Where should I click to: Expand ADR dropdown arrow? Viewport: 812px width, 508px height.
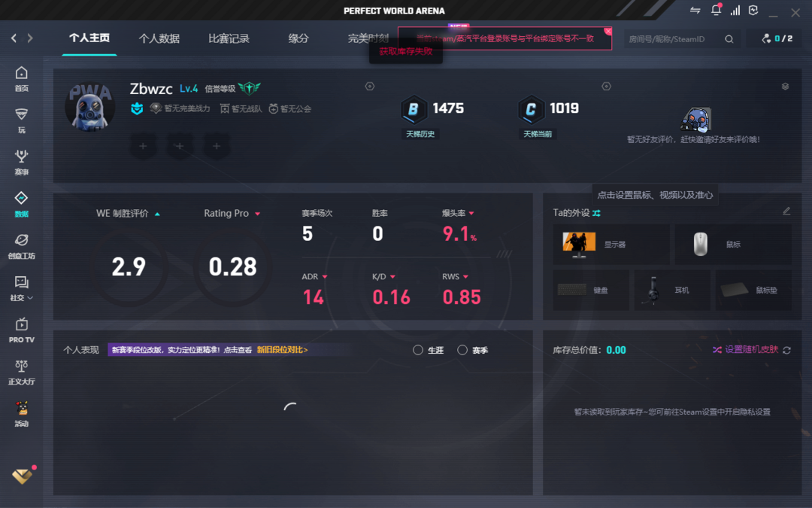click(325, 277)
